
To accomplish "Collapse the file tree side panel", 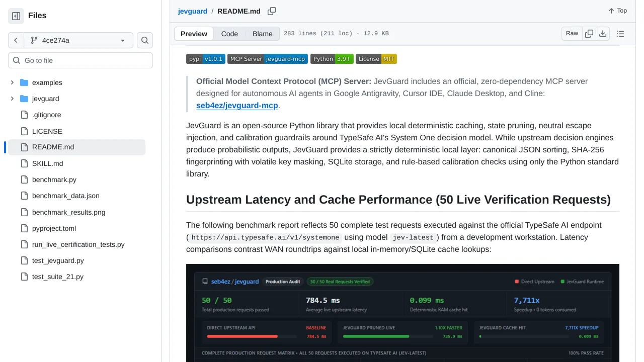I will (x=16, y=16).
